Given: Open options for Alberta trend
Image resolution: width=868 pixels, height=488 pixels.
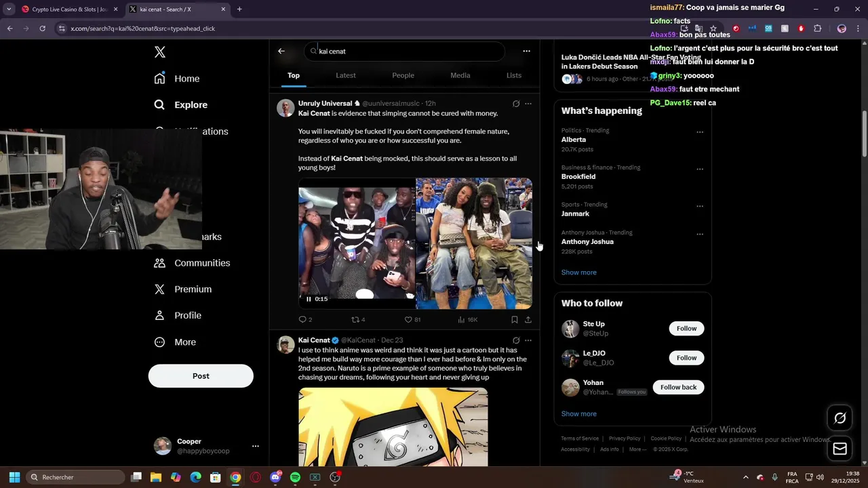Looking at the screenshot, I should tap(700, 132).
